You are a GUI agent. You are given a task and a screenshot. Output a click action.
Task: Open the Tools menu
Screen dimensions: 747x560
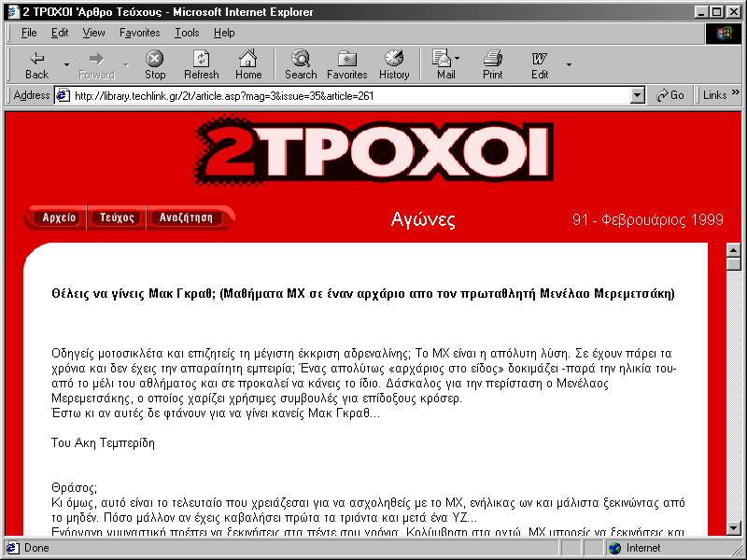(187, 33)
